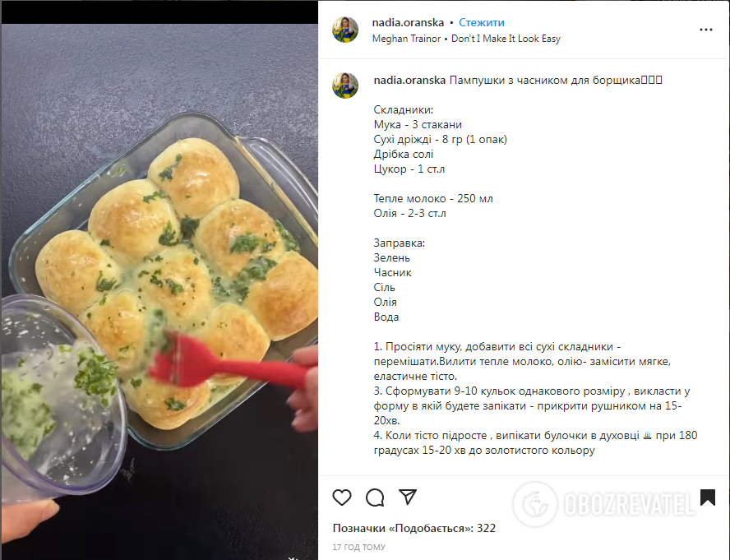Open nadia.oranska username in the caption
Image resolution: width=730 pixels, height=560 pixels.
click(x=409, y=80)
